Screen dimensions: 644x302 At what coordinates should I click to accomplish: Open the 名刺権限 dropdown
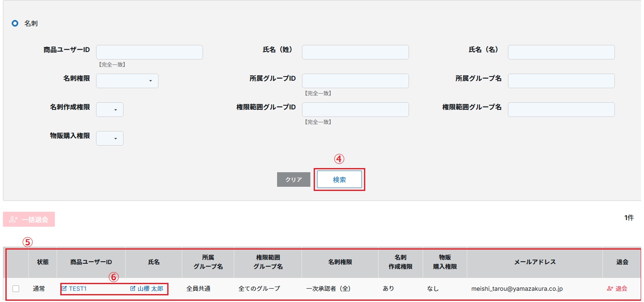127,81
